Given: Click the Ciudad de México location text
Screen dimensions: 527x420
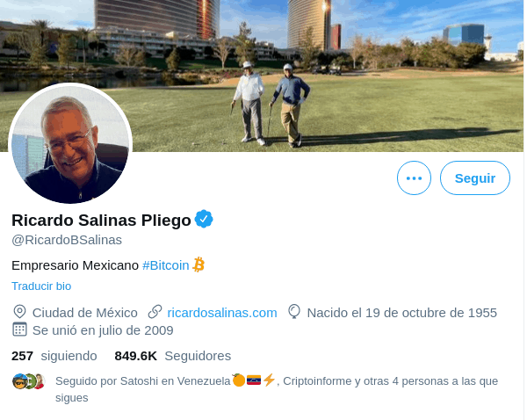Looking at the screenshot, I should pyautogui.click(x=84, y=313).
